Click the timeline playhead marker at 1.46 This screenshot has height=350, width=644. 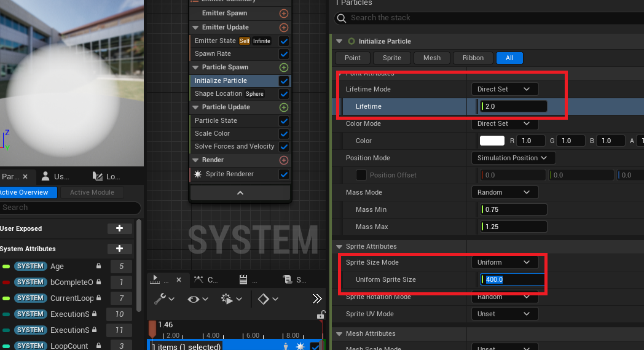point(152,329)
